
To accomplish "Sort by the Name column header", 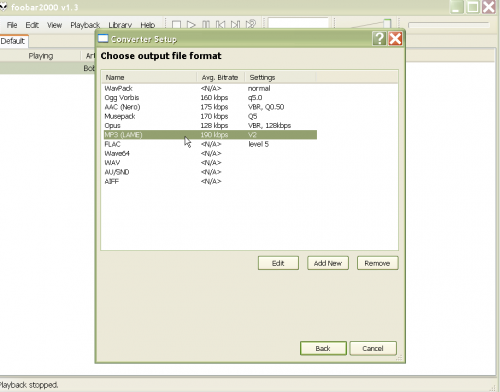I will [x=149, y=77].
